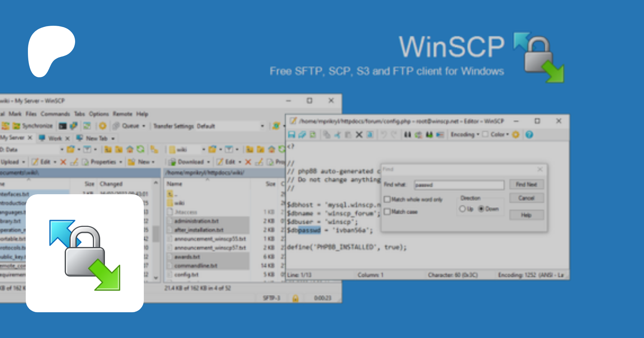Click Cancel in the Find dialog

(x=526, y=198)
